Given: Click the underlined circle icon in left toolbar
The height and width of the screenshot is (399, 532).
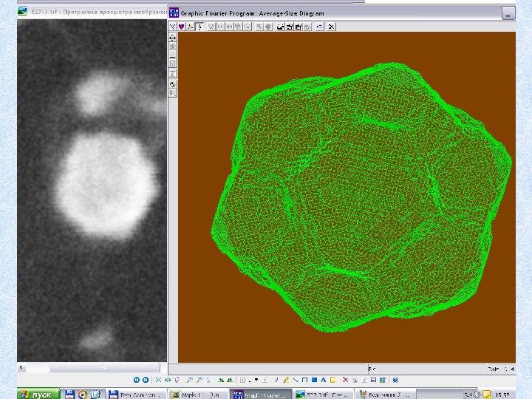Looking at the screenshot, I should [x=173, y=55].
